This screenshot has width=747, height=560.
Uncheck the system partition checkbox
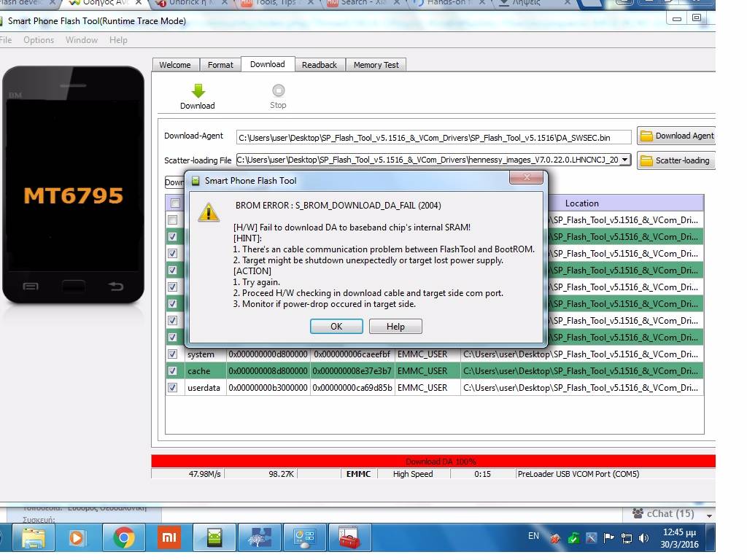(x=173, y=354)
